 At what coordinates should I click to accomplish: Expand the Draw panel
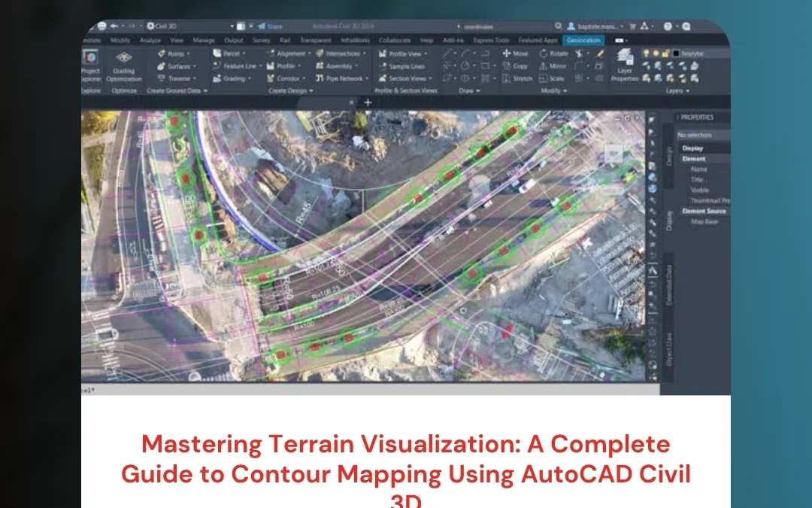(x=469, y=91)
